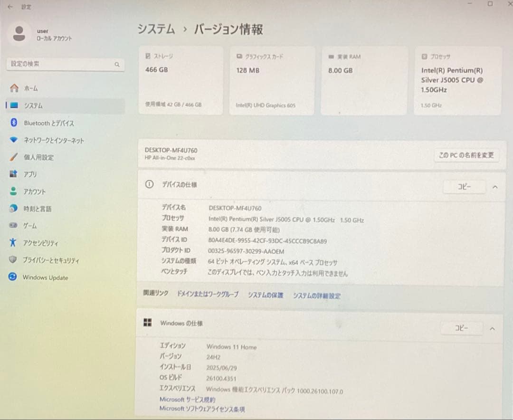The width and height of the screenshot is (513, 420).
Task: Click この PC の名前を変更 button
Action: 466,155
